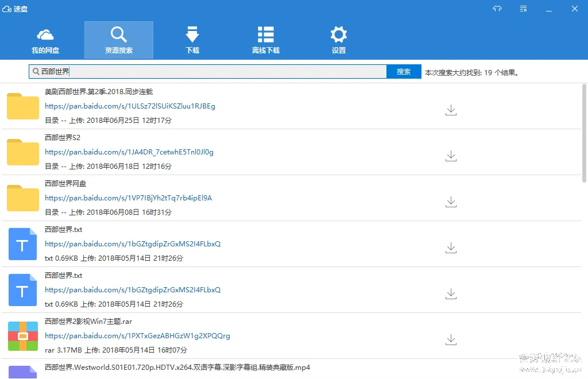
Task: Open the skin (shirt) icon in title bar
Action: pyautogui.click(x=497, y=9)
